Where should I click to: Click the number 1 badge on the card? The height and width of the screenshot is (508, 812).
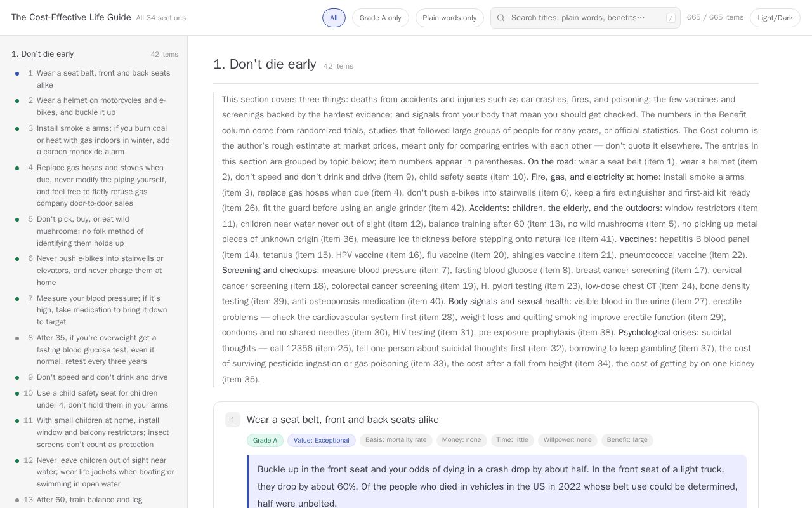tap(232, 420)
